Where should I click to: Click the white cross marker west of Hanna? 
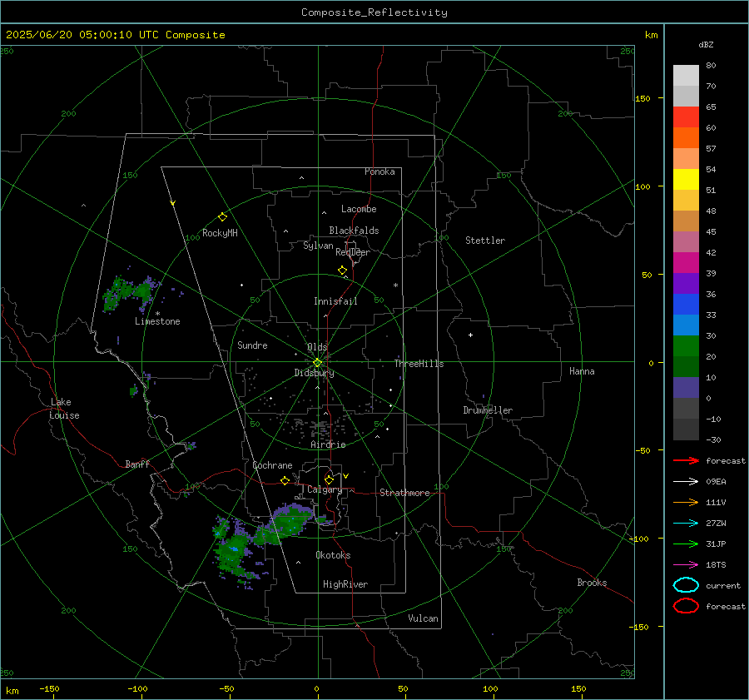pos(470,335)
